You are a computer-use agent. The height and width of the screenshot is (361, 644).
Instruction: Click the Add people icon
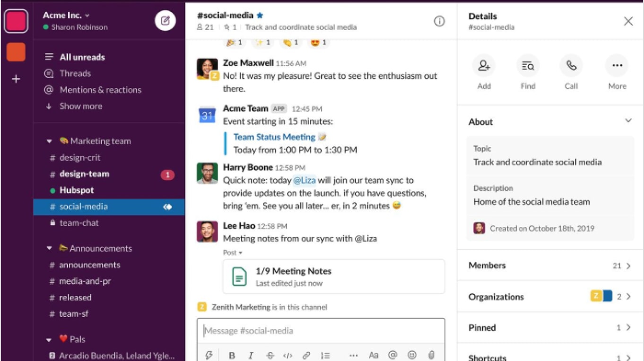coord(484,66)
